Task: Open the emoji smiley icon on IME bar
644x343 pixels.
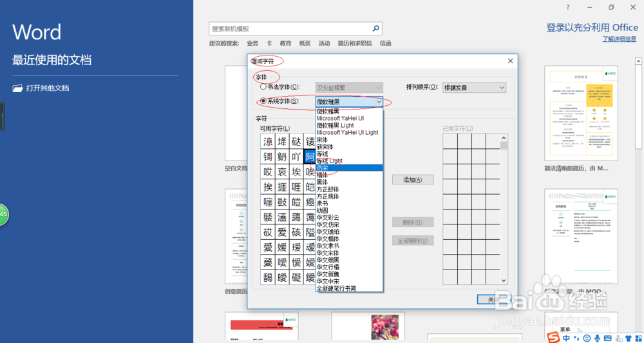Action: click(587, 338)
